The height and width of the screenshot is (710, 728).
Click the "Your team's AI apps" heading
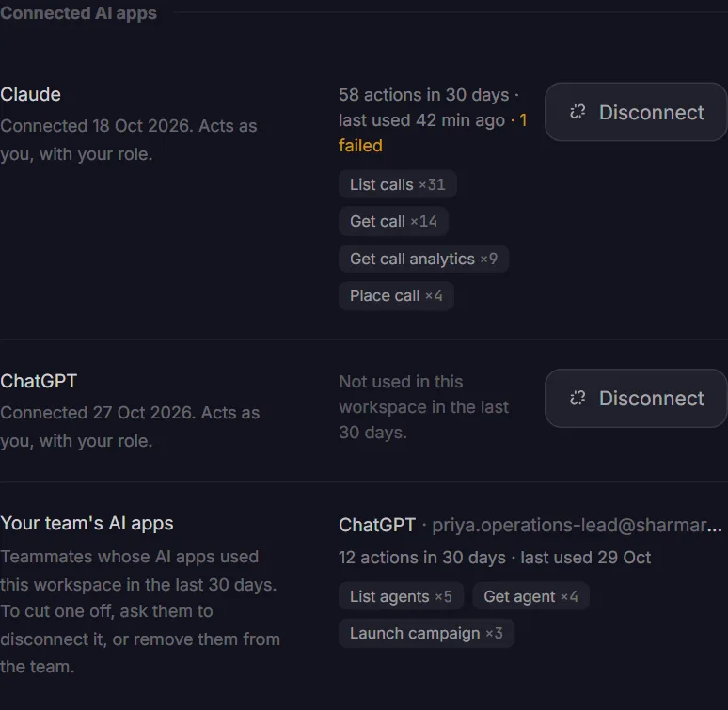[87, 524]
